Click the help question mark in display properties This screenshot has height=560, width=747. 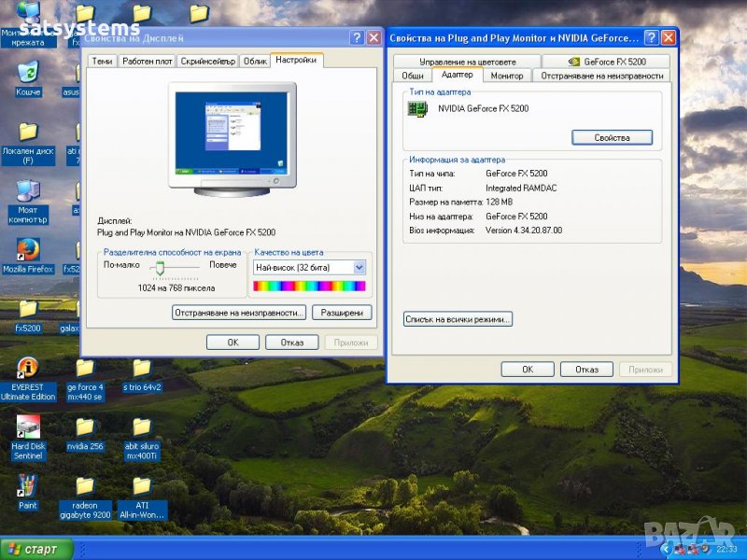click(357, 37)
